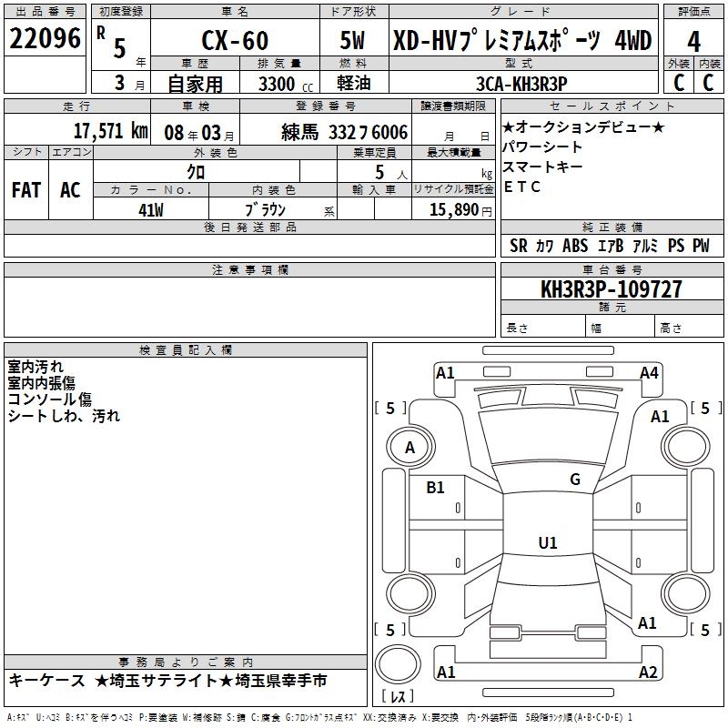Click the B1 mark on left front door
Screen dimensions: 728x728
tap(435, 488)
